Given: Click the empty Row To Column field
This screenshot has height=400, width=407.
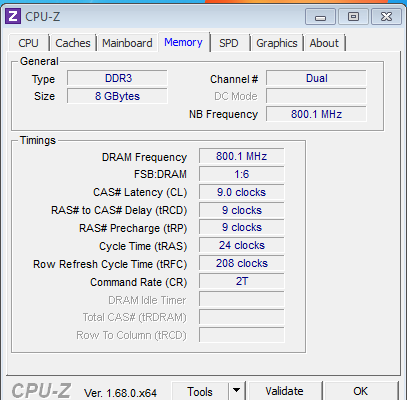Looking at the screenshot, I should click(242, 335).
